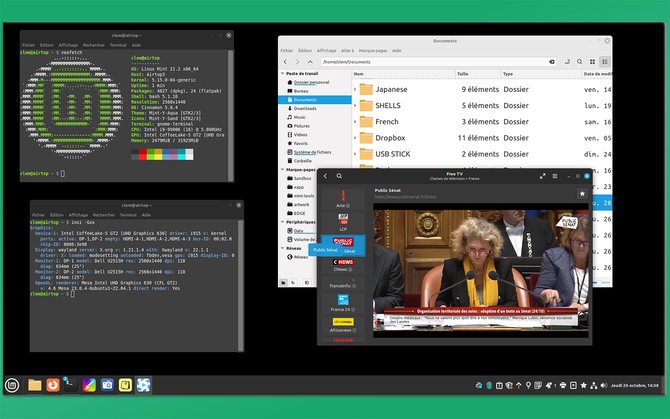Go up to parent folder in Documents window
Viewport: 670px width, 419px height.
(310, 62)
